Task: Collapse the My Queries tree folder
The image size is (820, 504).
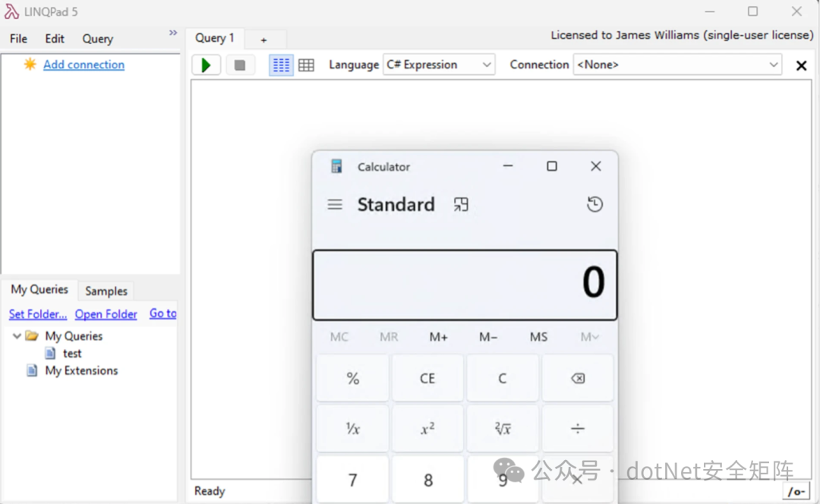Action: (x=17, y=335)
